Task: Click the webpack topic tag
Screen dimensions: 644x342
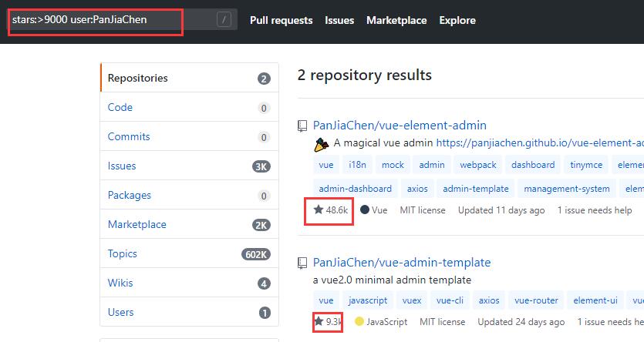Action: click(478, 164)
